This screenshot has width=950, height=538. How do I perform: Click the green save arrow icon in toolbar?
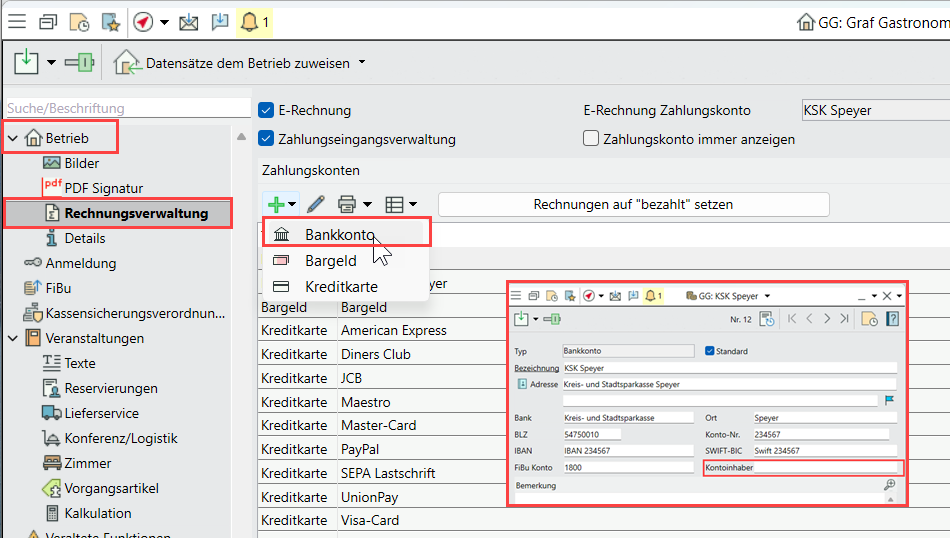26,63
